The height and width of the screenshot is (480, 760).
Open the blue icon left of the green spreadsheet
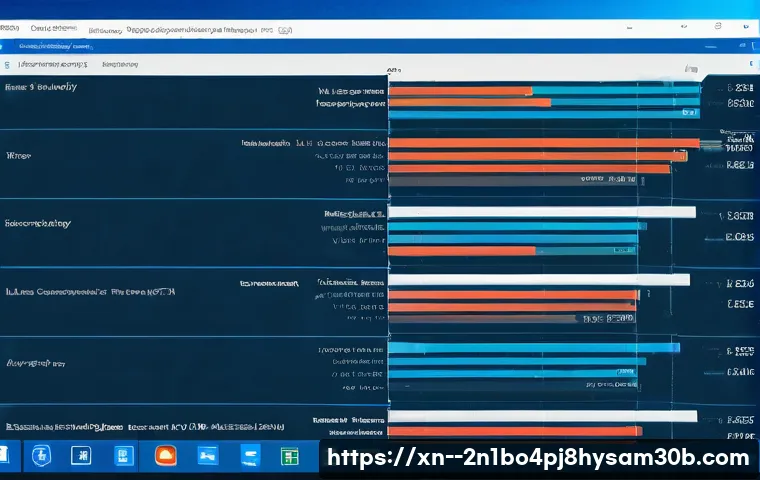tap(249, 456)
